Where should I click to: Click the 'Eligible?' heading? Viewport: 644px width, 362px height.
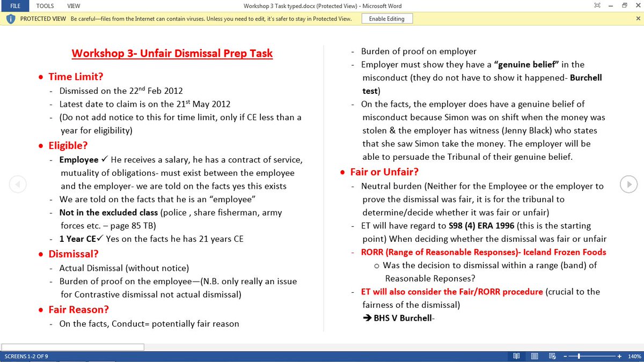(68, 145)
